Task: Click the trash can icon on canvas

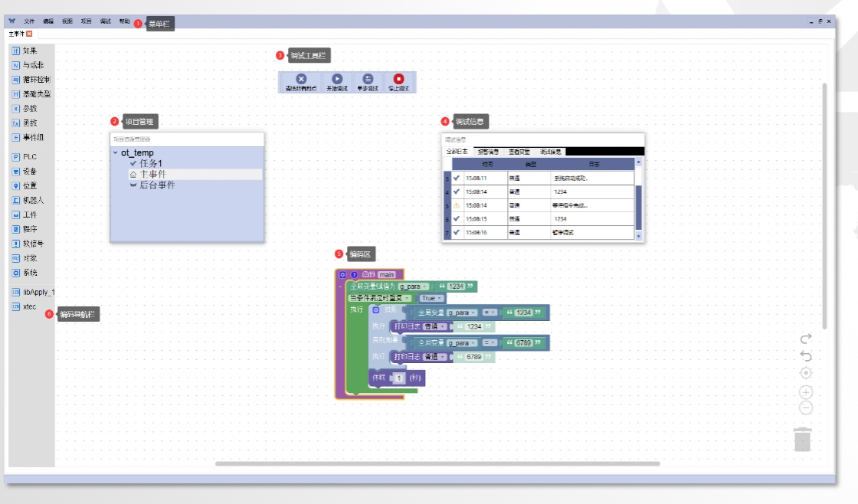Action: tap(802, 440)
